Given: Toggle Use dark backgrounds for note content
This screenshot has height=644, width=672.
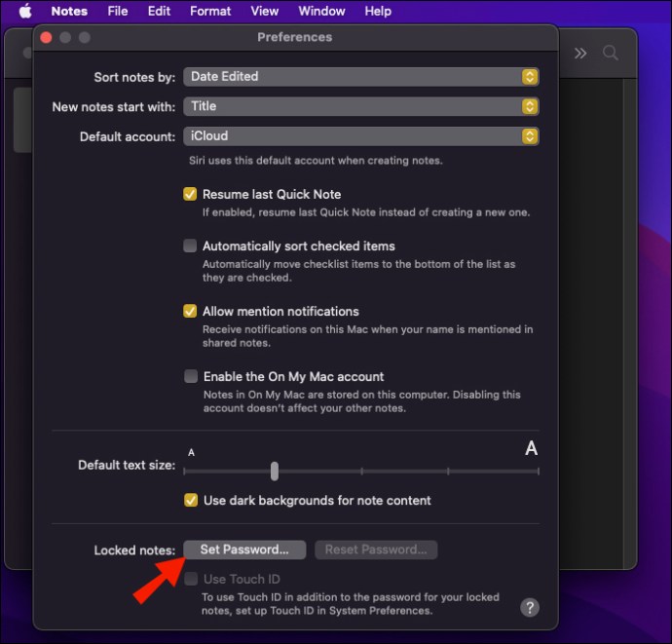Looking at the screenshot, I should point(191,500).
